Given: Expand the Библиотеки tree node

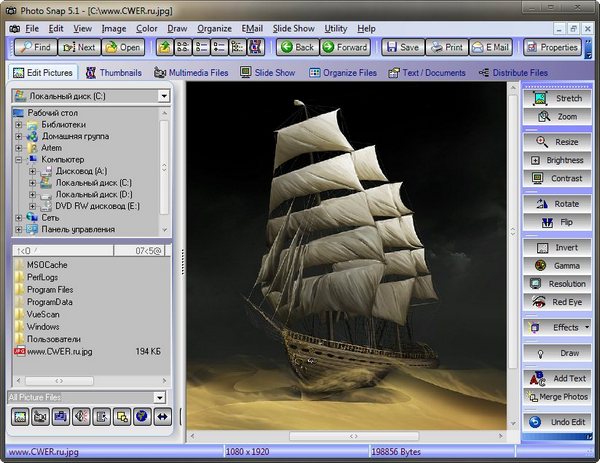Looking at the screenshot, I should [x=18, y=124].
